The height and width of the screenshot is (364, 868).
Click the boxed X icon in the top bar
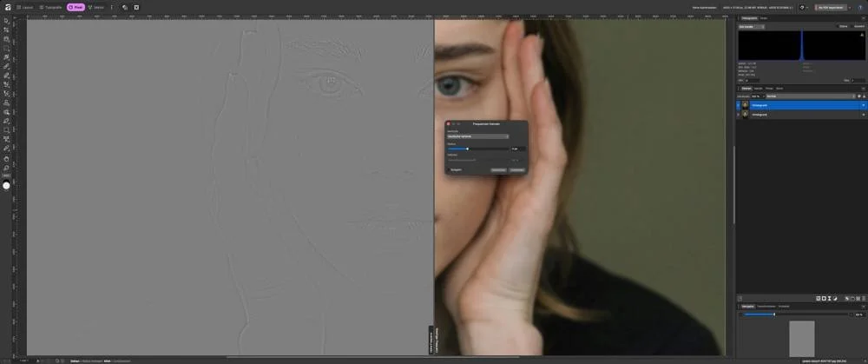point(137,7)
